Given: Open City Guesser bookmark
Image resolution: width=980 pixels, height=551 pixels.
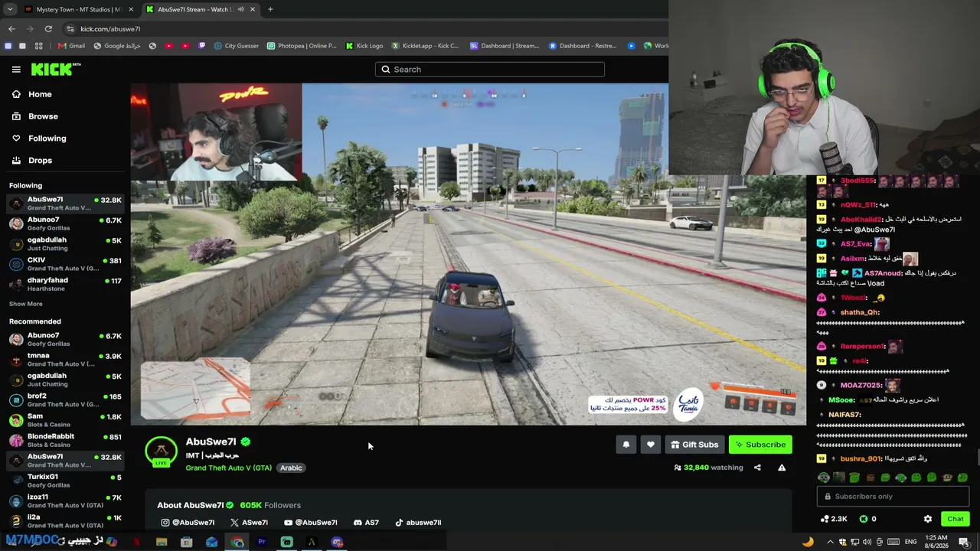Looking at the screenshot, I should point(236,46).
